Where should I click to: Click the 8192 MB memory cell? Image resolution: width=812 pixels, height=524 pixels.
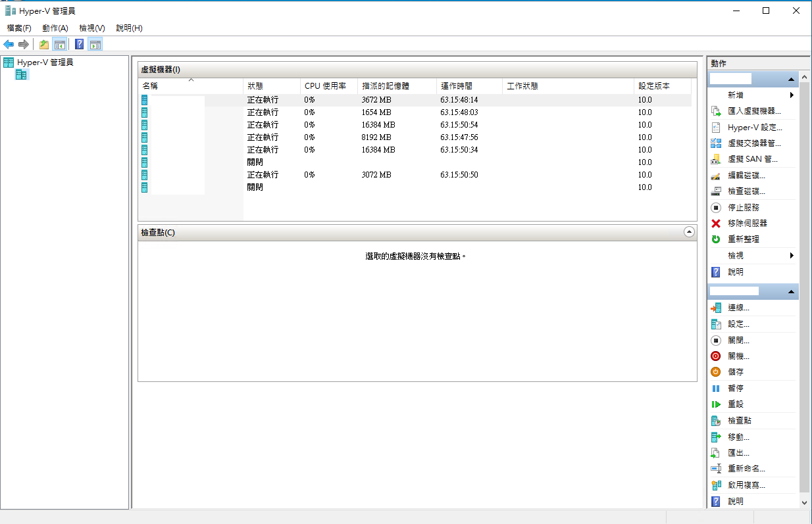click(376, 137)
